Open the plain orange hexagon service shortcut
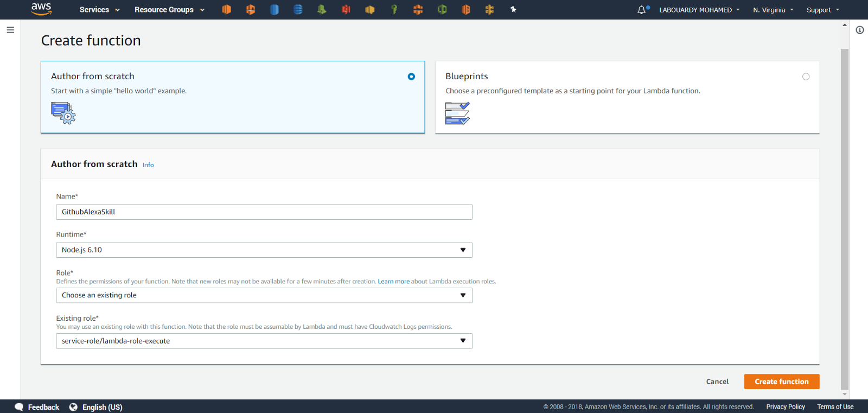Screen dimensions: 868x413 [227, 10]
